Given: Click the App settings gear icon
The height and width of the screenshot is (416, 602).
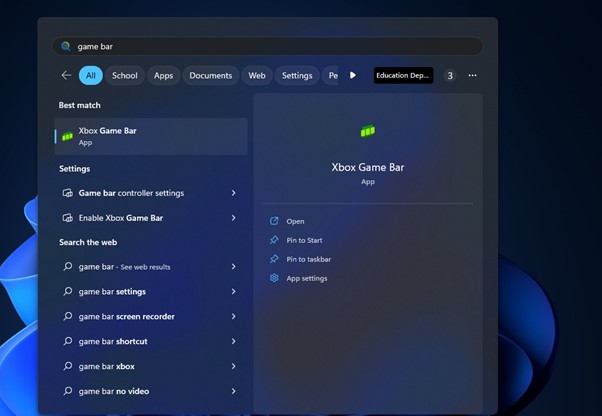Looking at the screenshot, I should (x=274, y=278).
